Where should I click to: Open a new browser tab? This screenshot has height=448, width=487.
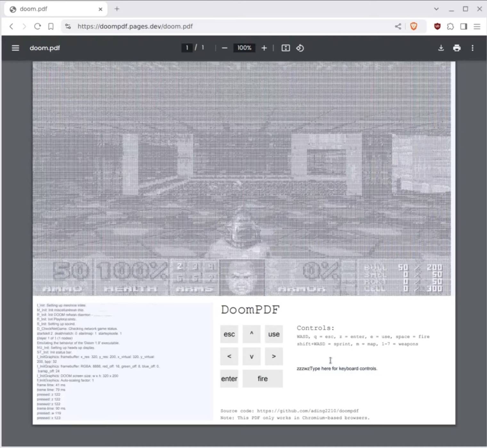tap(117, 9)
